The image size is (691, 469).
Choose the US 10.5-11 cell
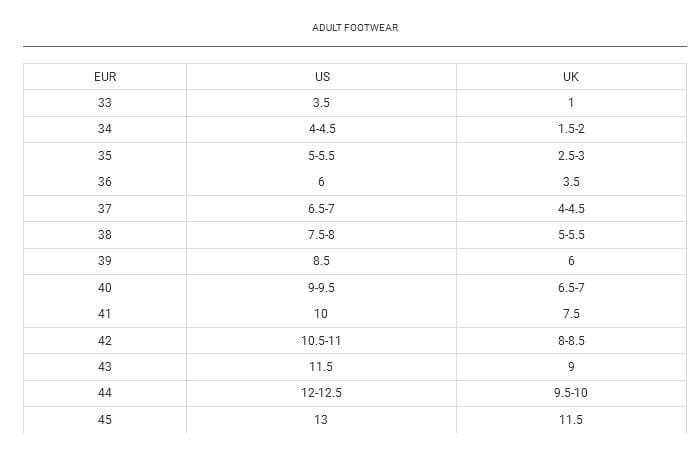321,341
